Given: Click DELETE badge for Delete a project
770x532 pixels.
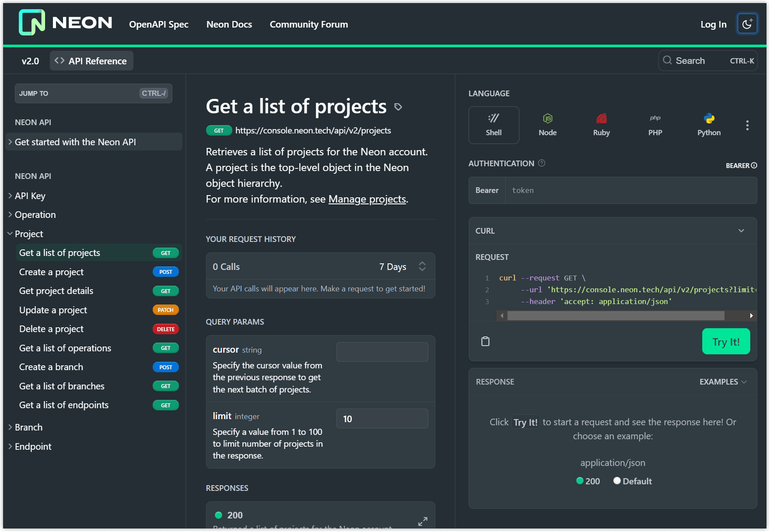Looking at the screenshot, I should [x=166, y=329].
